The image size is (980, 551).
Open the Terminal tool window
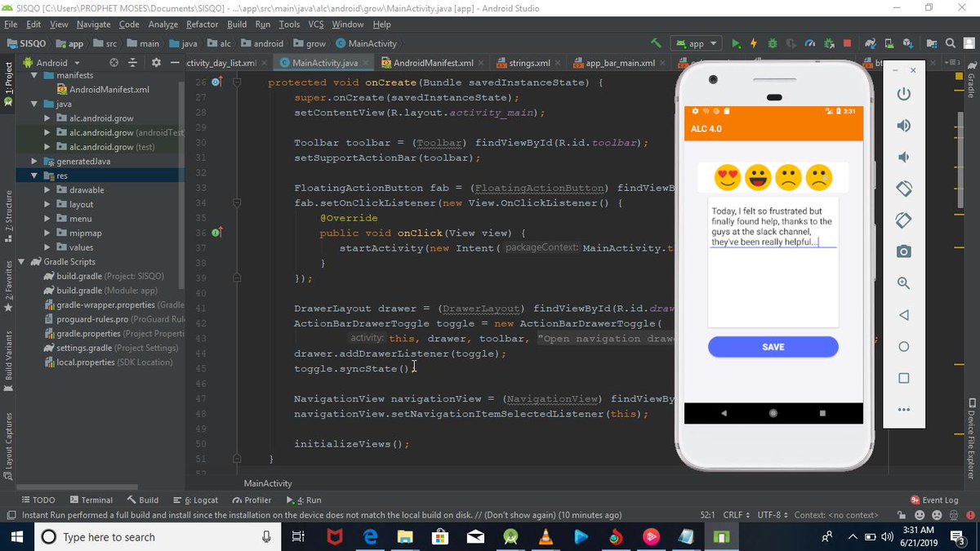click(x=91, y=500)
